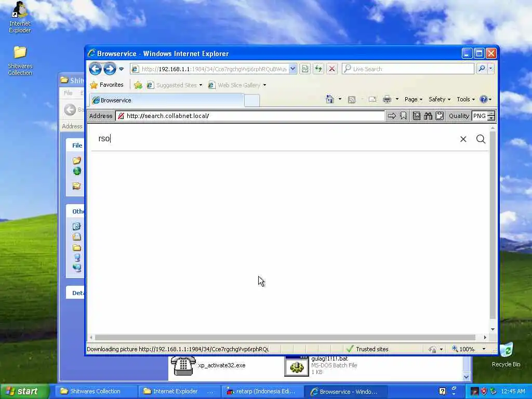Open the Recycle Bin desktop icon

(506, 355)
